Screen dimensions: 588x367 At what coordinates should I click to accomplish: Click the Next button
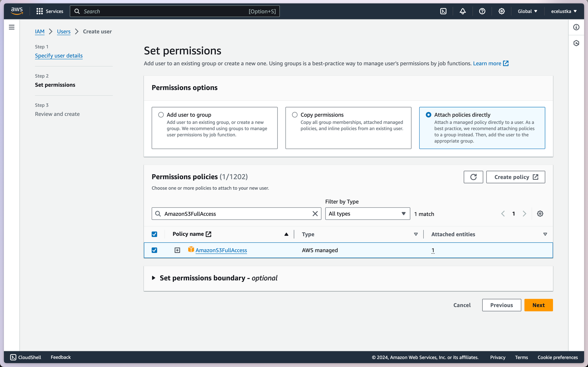click(538, 305)
